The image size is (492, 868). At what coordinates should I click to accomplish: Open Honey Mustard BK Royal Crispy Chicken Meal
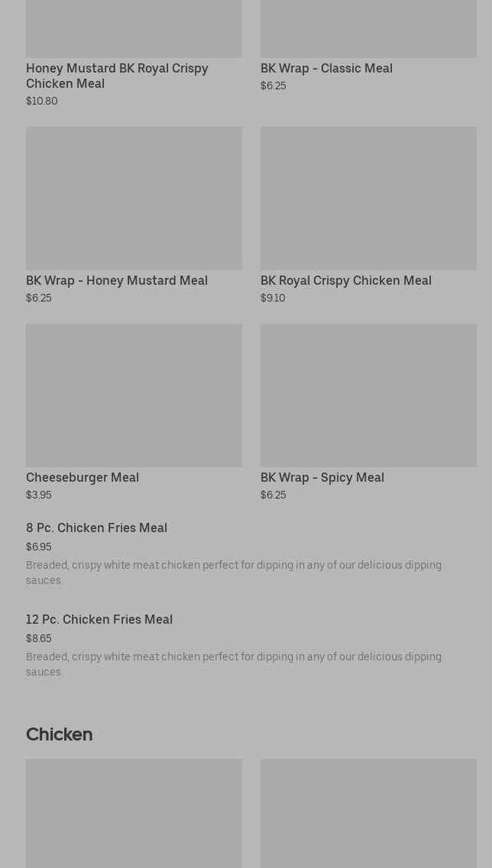click(x=117, y=76)
